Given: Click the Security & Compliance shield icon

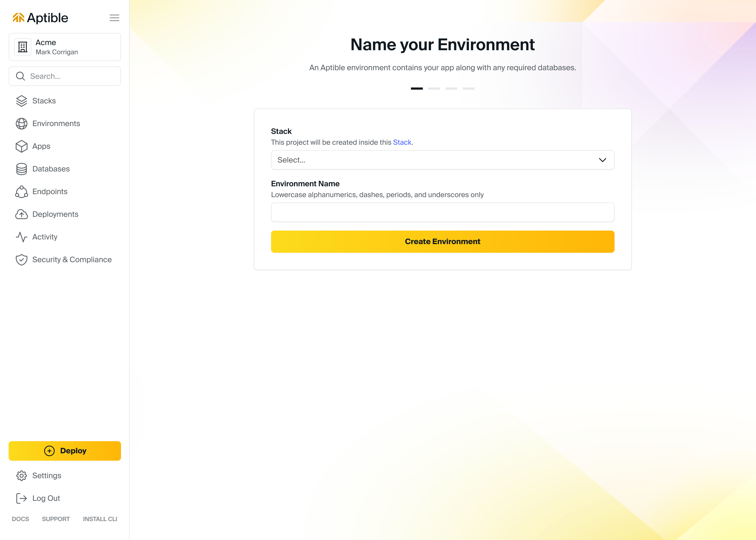Looking at the screenshot, I should click(x=22, y=260).
